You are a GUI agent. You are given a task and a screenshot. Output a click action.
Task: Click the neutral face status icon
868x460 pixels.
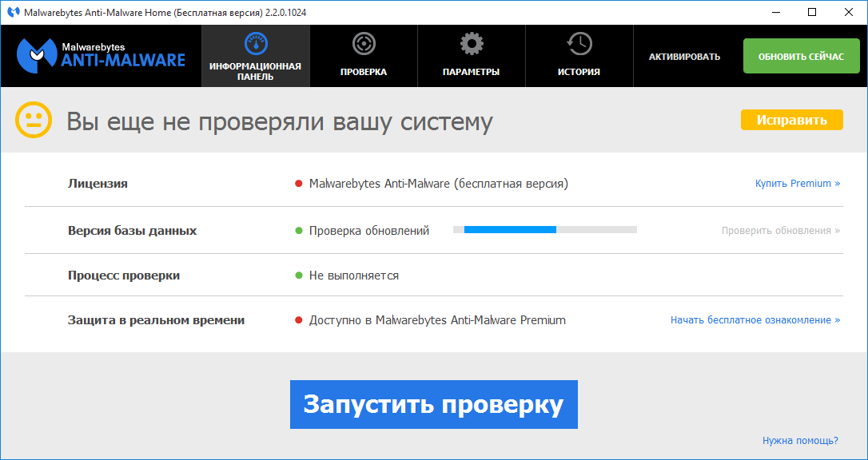(x=34, y=120)
